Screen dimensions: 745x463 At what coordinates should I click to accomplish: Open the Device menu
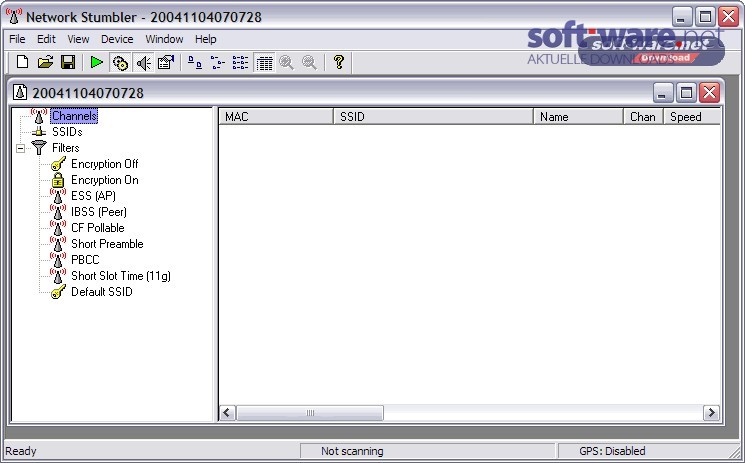pos(117,39)
